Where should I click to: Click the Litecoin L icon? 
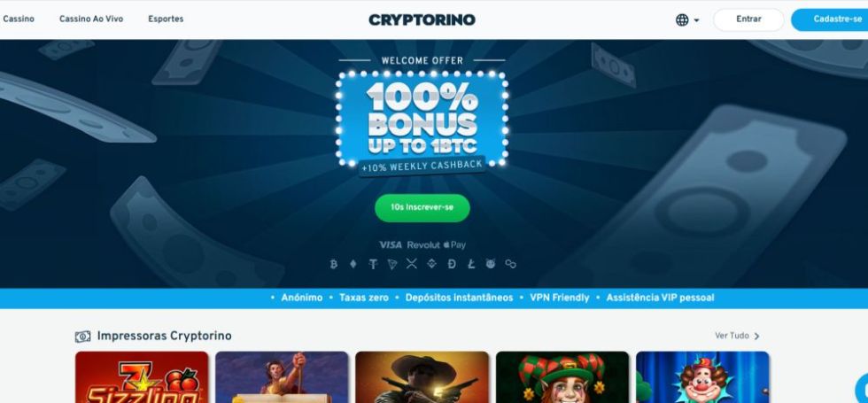(471, 264)
